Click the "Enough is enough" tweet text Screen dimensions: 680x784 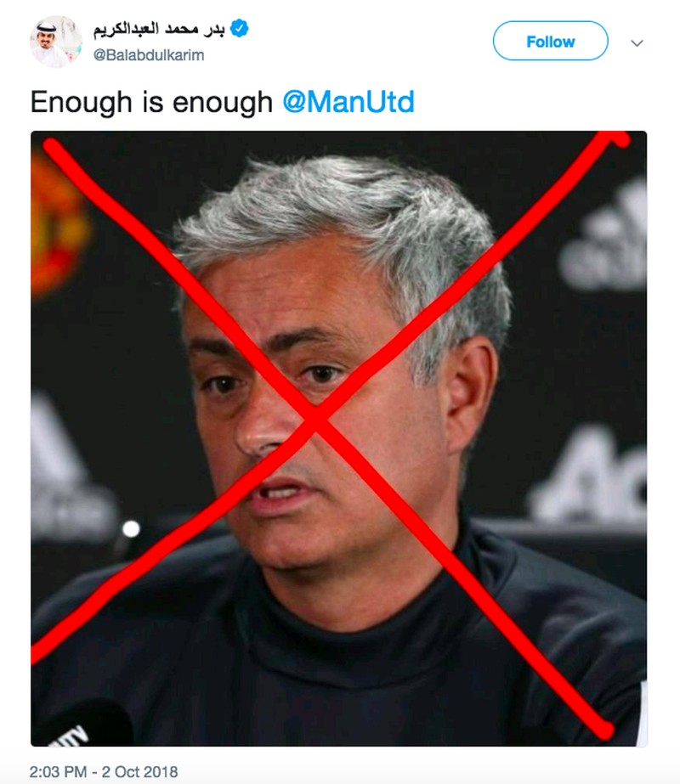pos(151,103)
